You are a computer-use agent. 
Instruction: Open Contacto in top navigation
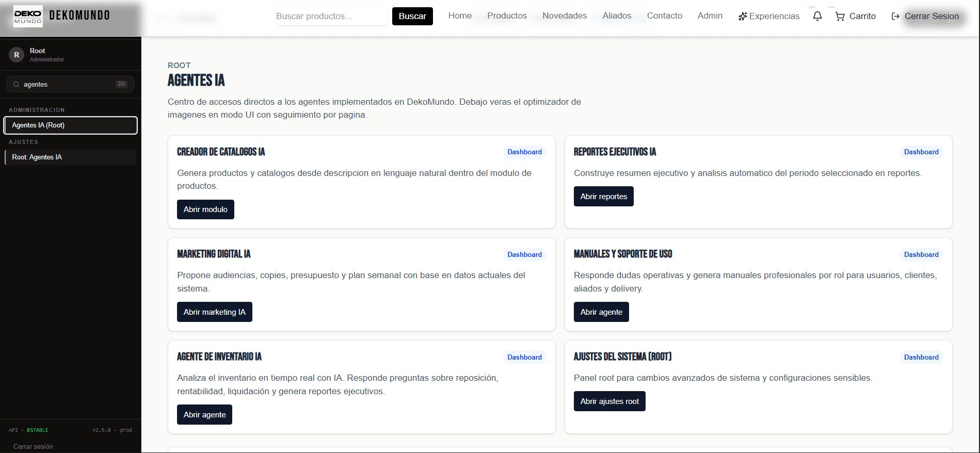coord(664,15)
